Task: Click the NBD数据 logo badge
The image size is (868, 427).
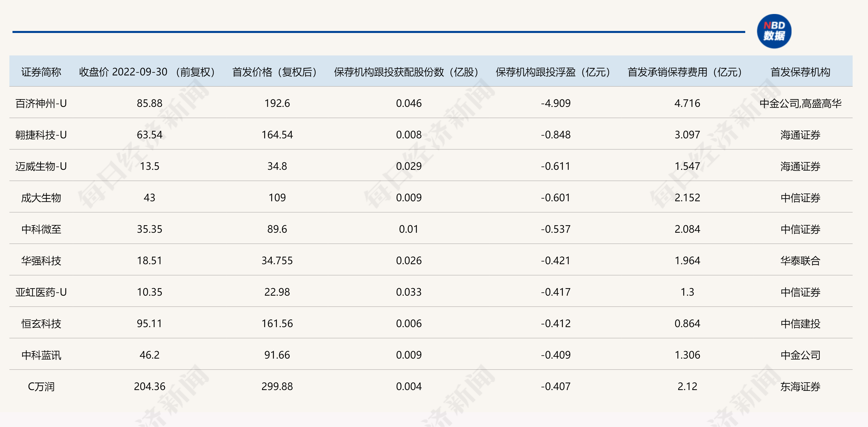Action: [774, 31]
